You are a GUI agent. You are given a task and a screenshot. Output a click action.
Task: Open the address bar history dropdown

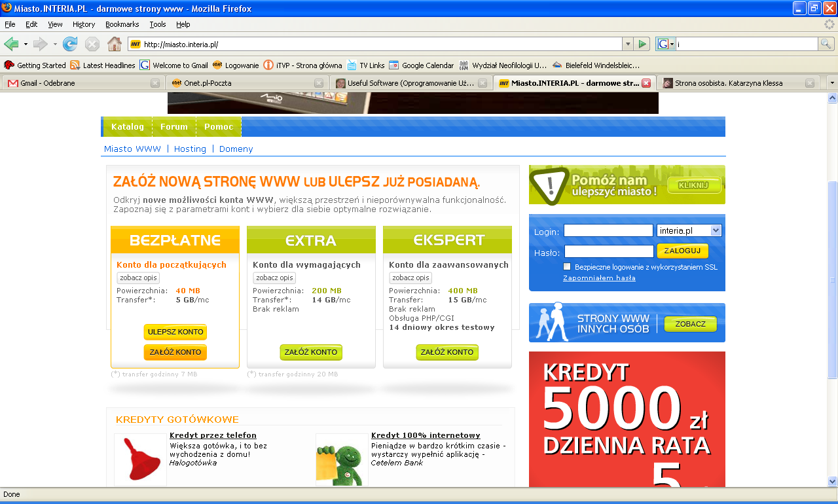(628, 44)
